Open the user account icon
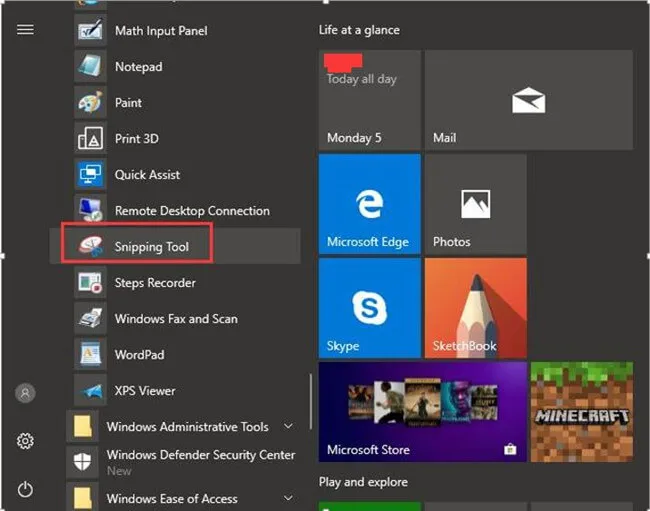650x511 pixels. pyautogui.click(x=25, y=393)
